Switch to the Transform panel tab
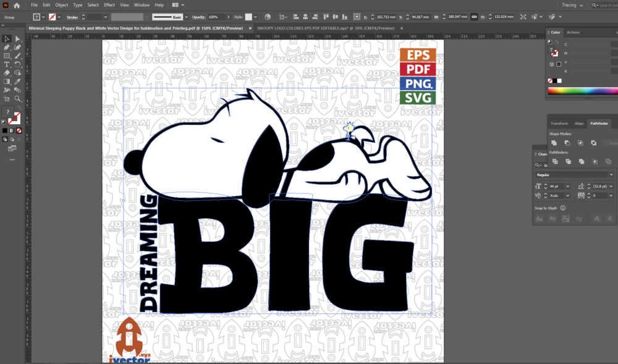Viewport: 618px width, 364px height. pyautogui.click(x=559, y=124)
